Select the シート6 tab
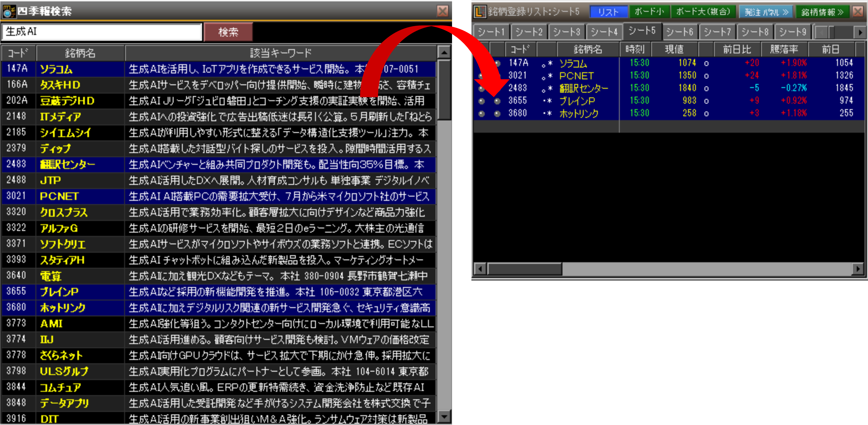Viewport: 868px width, 425px height. point(680,32)
